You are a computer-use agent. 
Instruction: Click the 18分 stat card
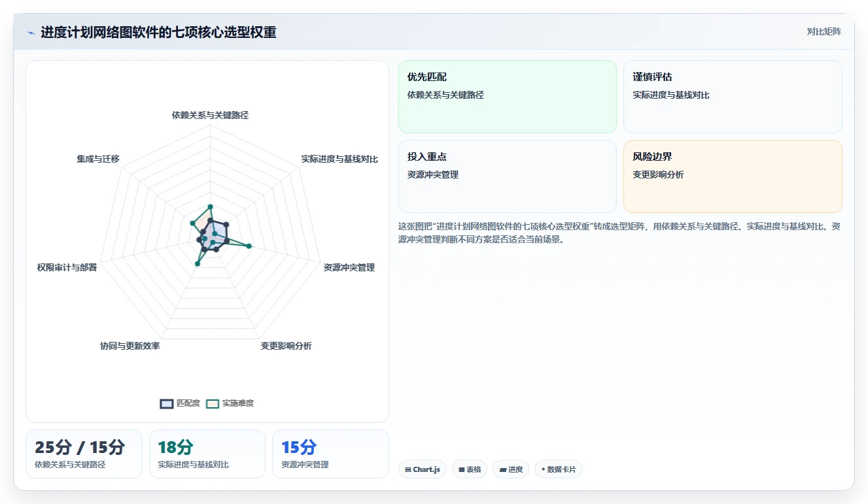pyautogui.click(x=207, y=454)
